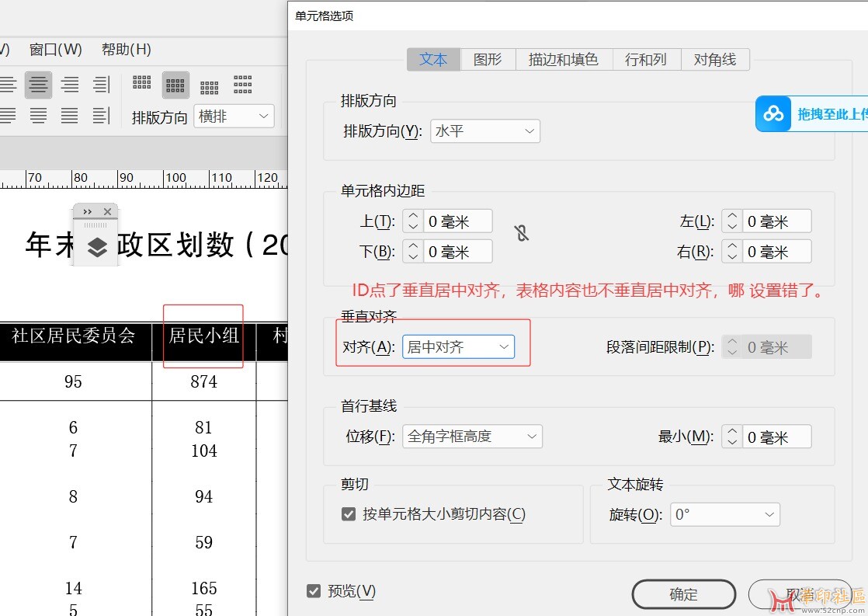Open the 排版方向 水平 dropdown in the dialog

click(485, 131)
